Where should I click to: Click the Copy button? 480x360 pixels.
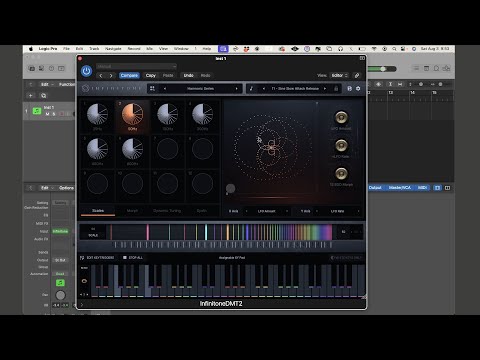pyautogui.click(x=151, y=76)
